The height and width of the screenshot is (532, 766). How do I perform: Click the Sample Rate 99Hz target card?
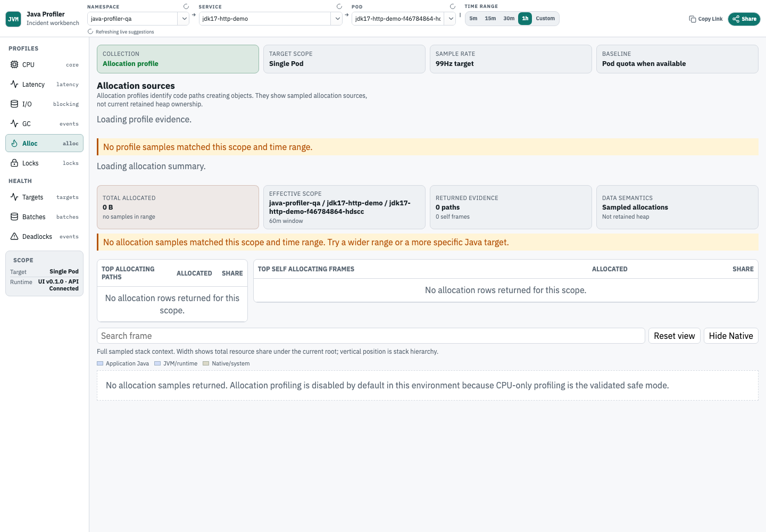tap(511, 59)
